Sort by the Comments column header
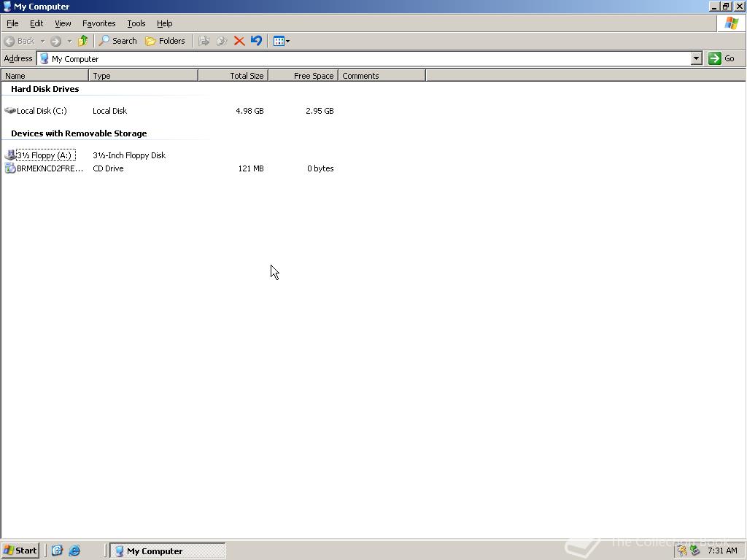Image resolution: width=747 pixels, height=560 pixels. pos(382,76)
